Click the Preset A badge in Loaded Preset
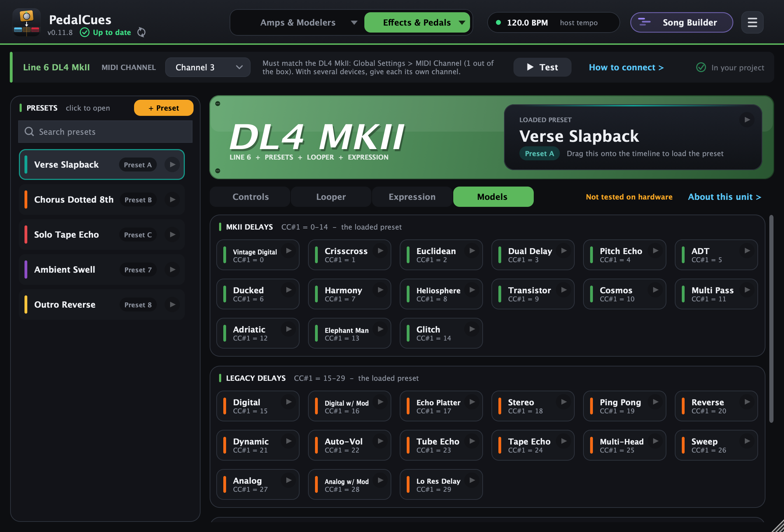 [539, 153]
